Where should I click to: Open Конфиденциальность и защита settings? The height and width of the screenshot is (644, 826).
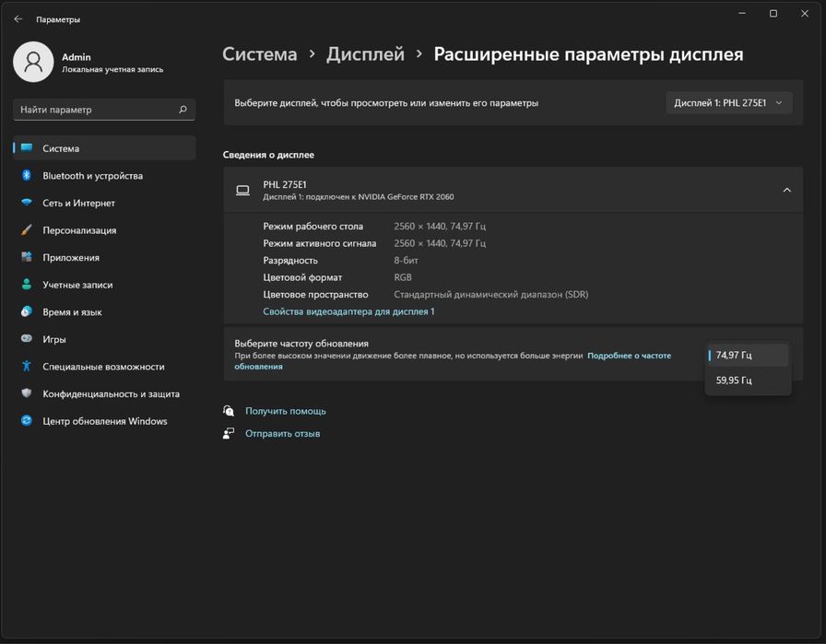click(104, 394)
